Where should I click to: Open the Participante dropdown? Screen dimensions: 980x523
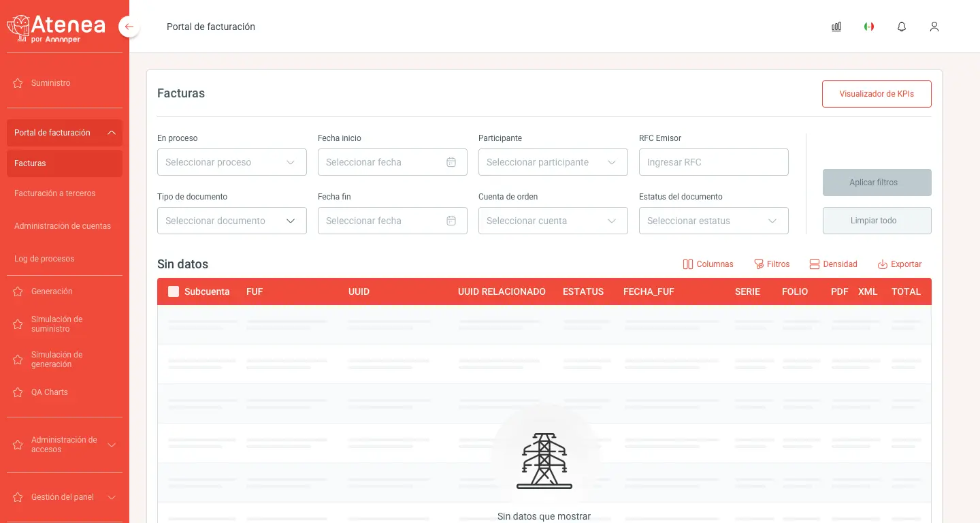[x=553, y=162]
